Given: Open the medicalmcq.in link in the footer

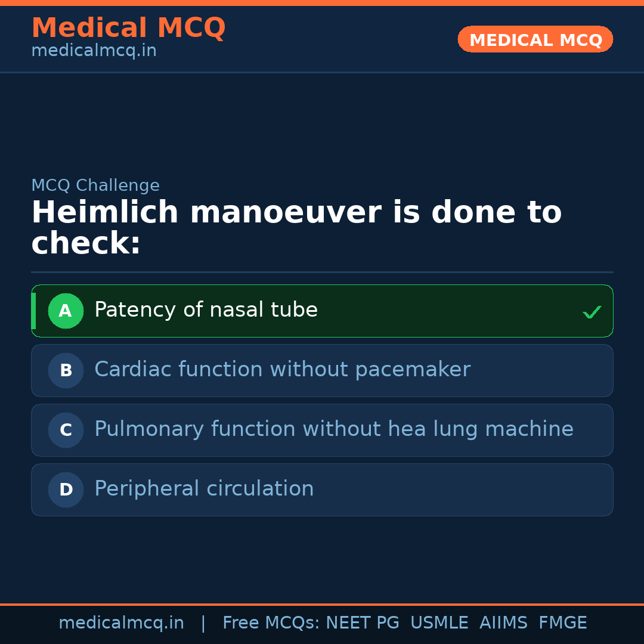Looking at the screenshot, I should pyautogui.click(x=121, y=623).
